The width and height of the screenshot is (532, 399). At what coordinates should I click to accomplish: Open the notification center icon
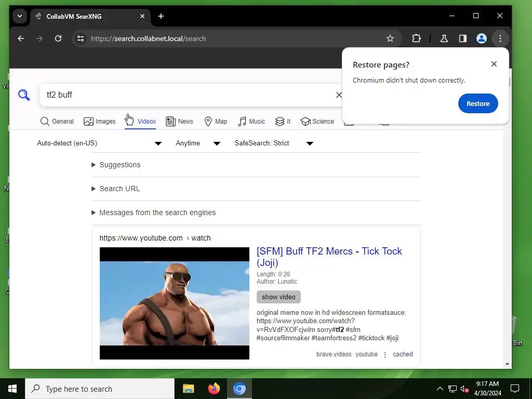515,389
